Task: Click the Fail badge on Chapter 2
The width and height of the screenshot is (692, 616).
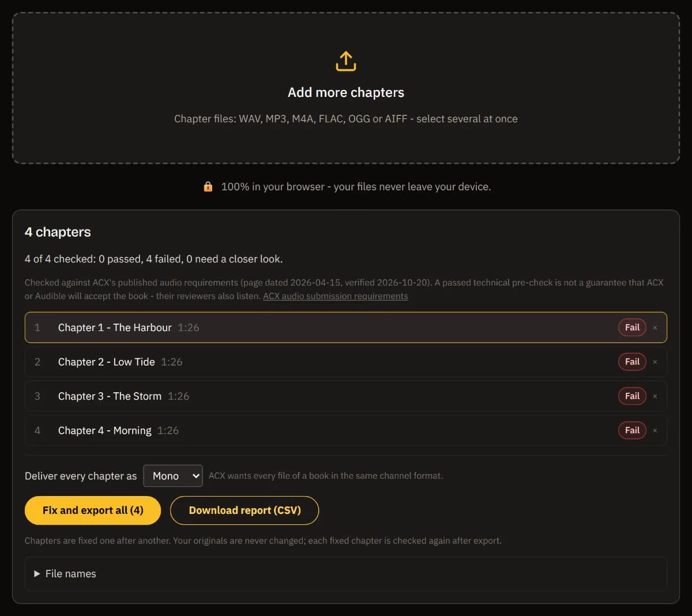Action: pyautogui.click(x=632, y=362)
